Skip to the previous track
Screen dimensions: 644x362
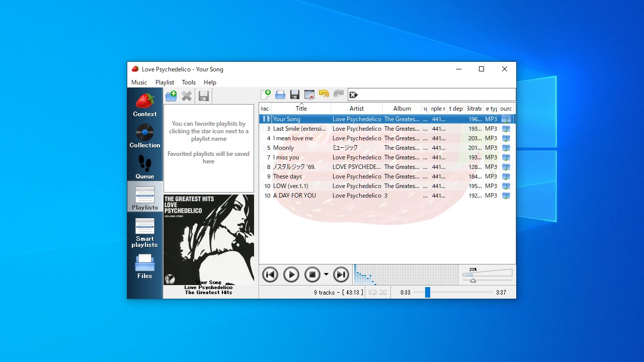(270, 275)
